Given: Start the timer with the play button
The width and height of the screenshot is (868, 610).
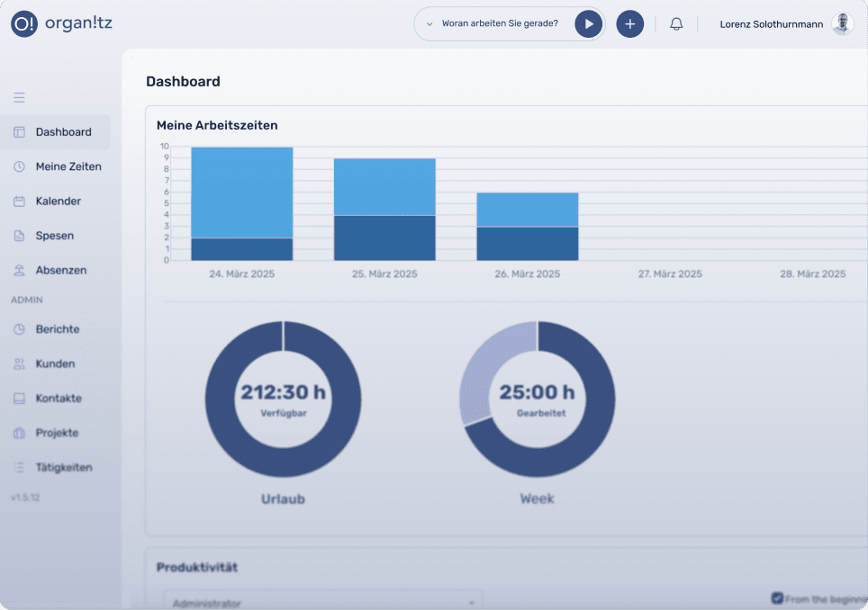Looking at the screenshot, I should click(x=588, y=24).
